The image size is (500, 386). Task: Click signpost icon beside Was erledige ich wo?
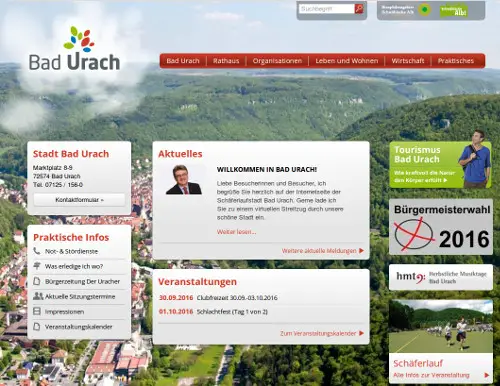point(37,266)
